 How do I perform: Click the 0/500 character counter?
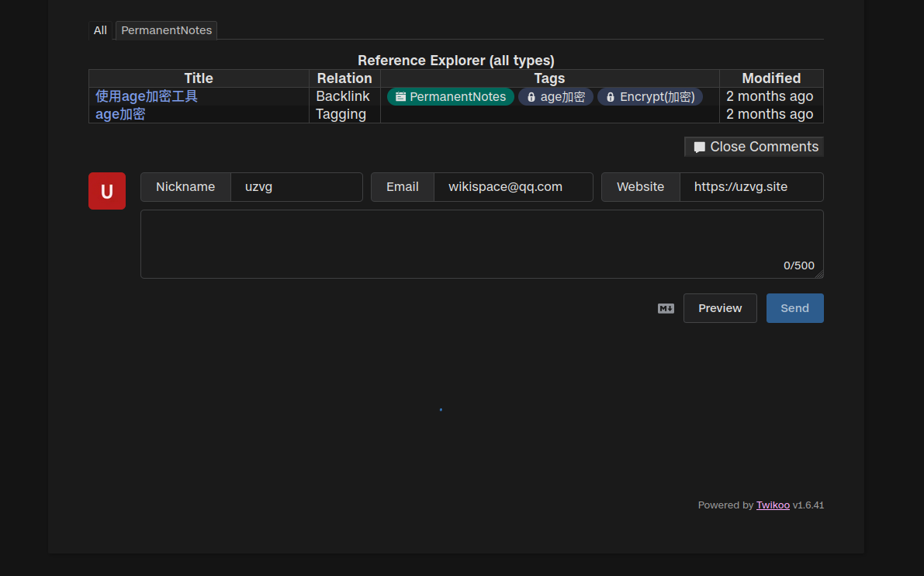(798, 266)
